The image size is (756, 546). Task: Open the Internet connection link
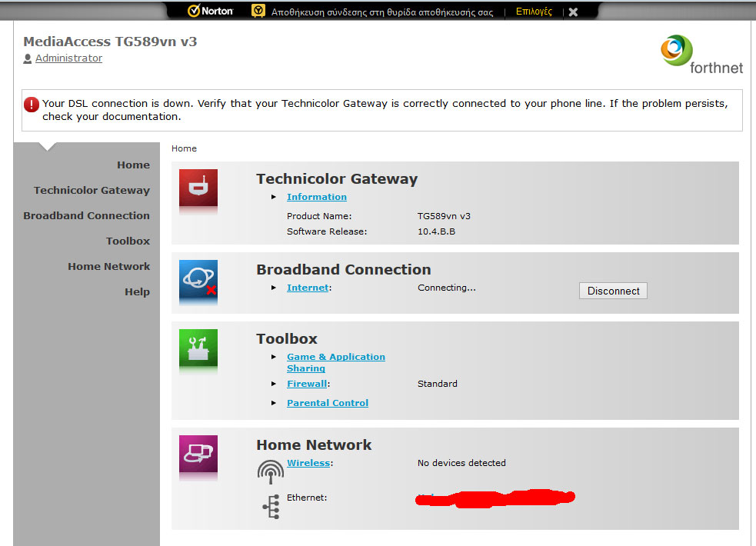click(308, 288)
